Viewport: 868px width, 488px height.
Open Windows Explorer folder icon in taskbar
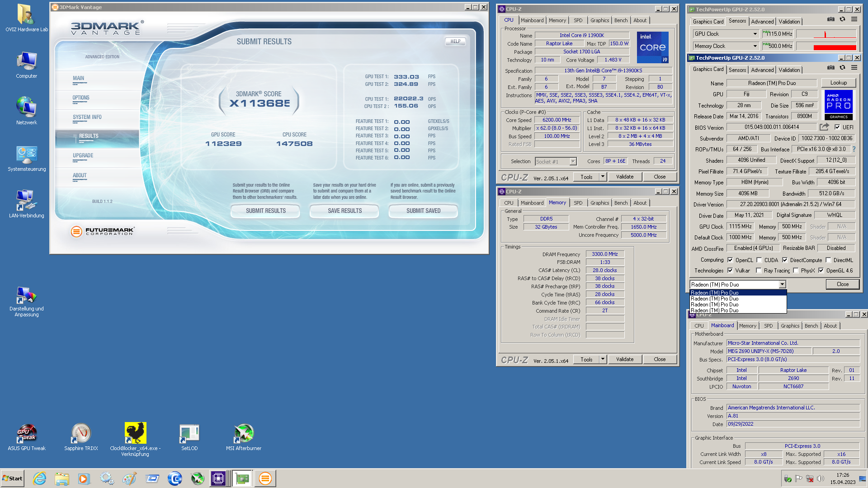(62, 479)
